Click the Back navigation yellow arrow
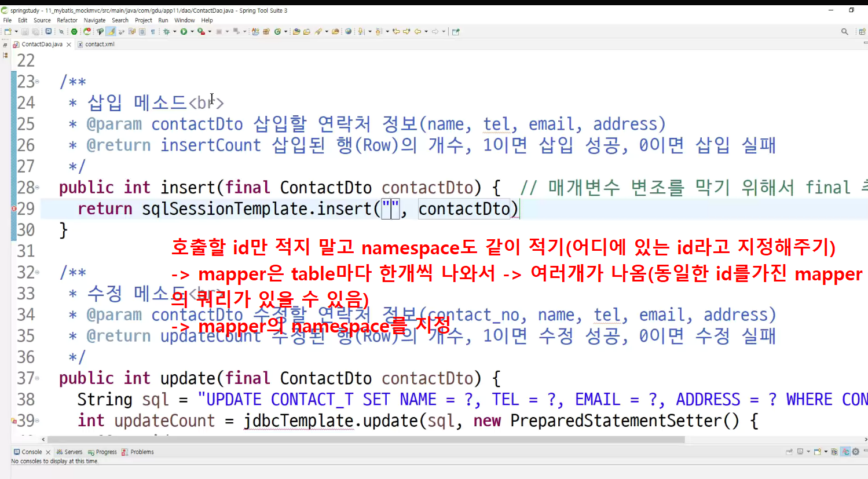This screenshot has width=868, height=479. pyautogui.click(x=417, y=32)
